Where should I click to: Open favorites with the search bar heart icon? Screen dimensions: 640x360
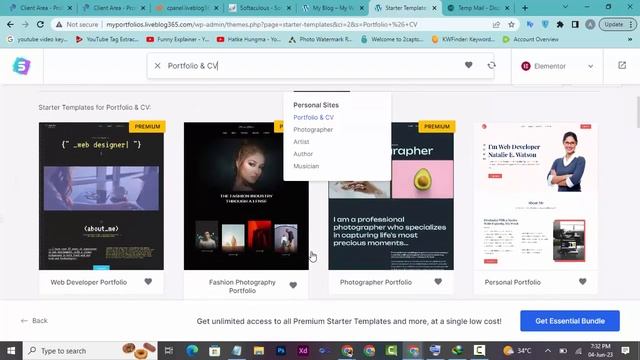[469, 65]
